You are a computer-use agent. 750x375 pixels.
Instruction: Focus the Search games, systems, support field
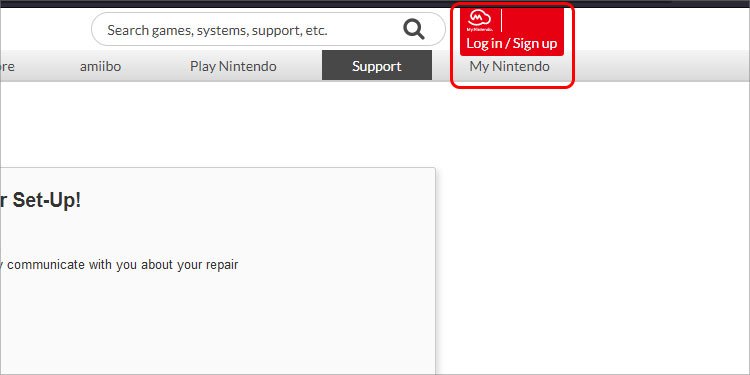(x=268, y=30)
